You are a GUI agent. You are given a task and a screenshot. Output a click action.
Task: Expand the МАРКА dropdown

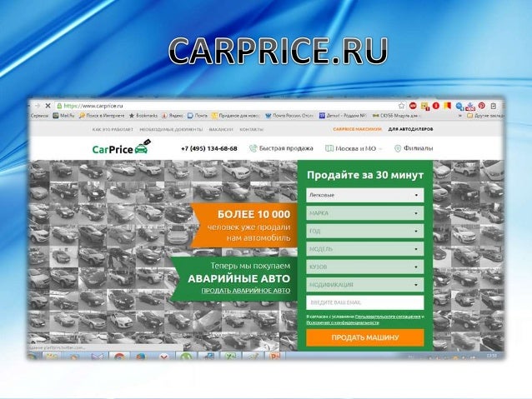(x=365, y=213)
